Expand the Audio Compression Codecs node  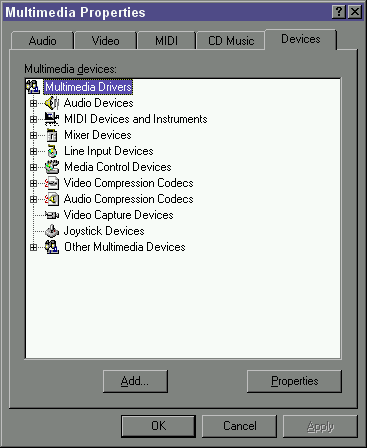(x=33, y=199)
